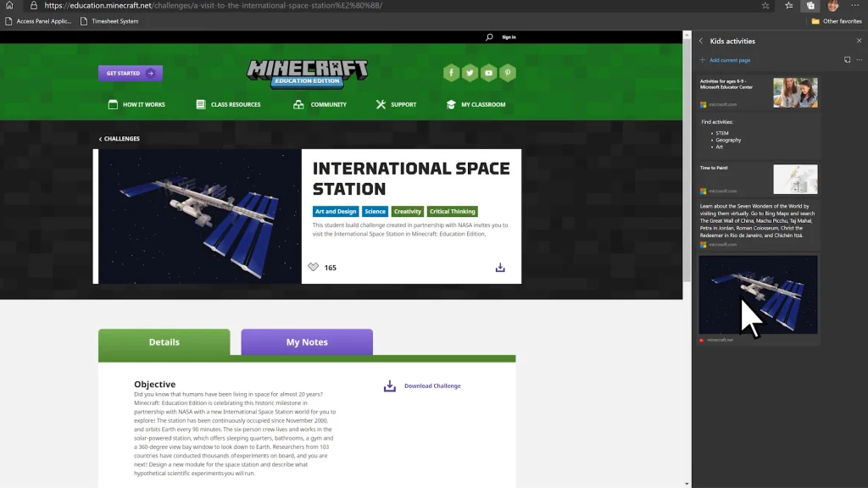Image resolution: width=868 pixels, height=488 pixels.
Task: Open the Class Resources menu
Action: [228, 104]
